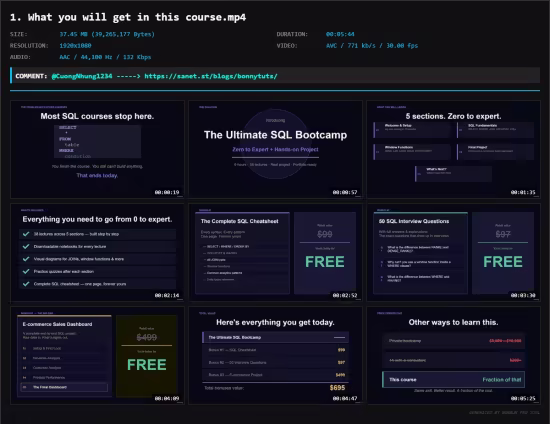This screenshot has height=424, width=550.
Task: Click the timestamp '00:02:14'
Action: 167,295
